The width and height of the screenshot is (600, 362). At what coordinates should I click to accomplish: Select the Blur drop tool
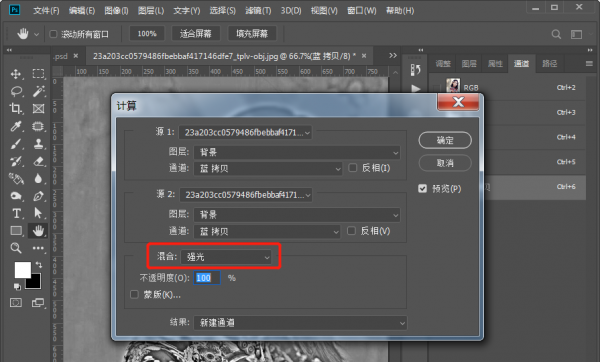click(38, 178)
